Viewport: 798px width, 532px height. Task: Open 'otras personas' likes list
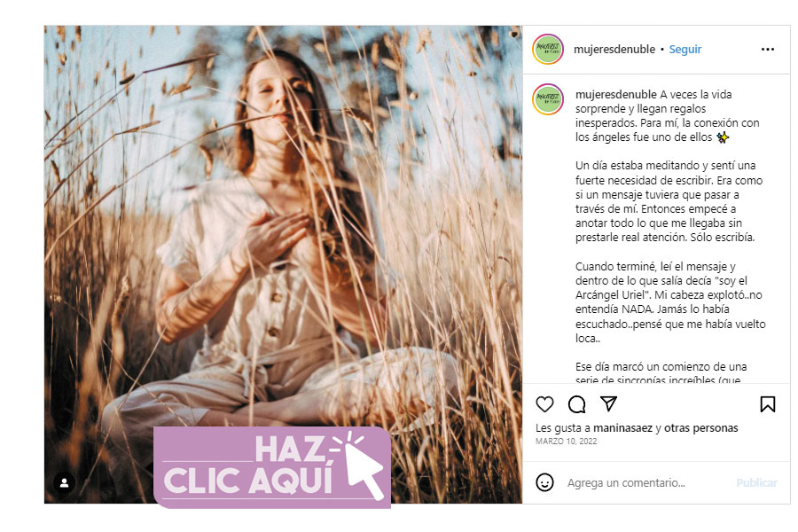(700, 428)
